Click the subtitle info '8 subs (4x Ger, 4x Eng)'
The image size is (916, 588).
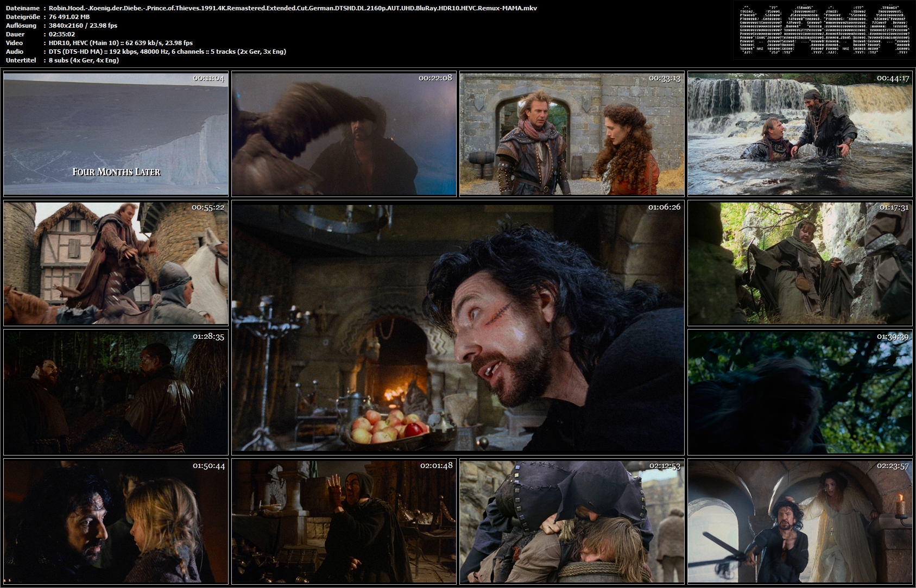click(x=84, y=60)
